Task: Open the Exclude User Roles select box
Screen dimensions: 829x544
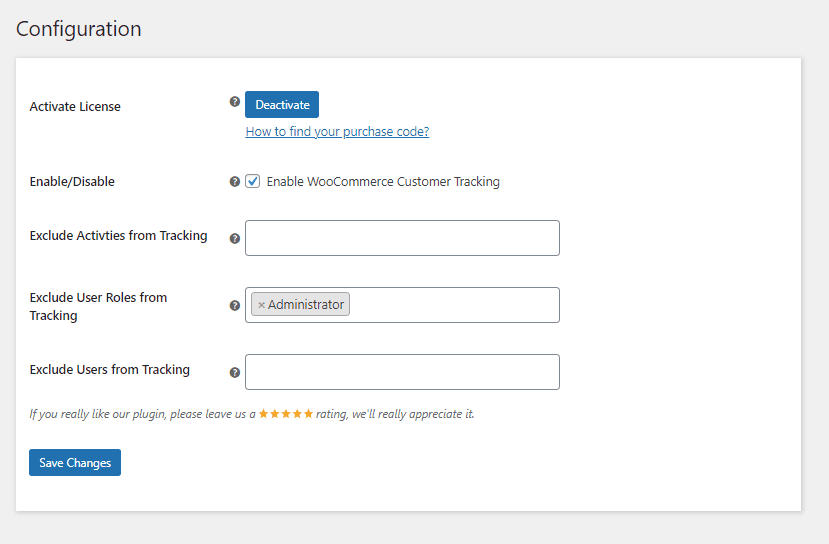Action: (402, 305)
